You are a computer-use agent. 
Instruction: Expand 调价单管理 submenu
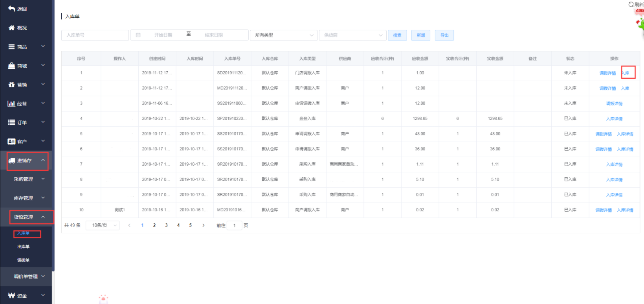pyautogui.click(x=26, y=276)
